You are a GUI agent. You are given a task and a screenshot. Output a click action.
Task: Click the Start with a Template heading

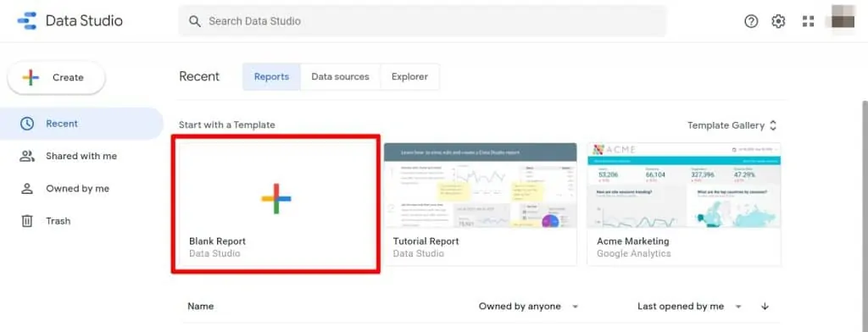[x=227, y=125]
